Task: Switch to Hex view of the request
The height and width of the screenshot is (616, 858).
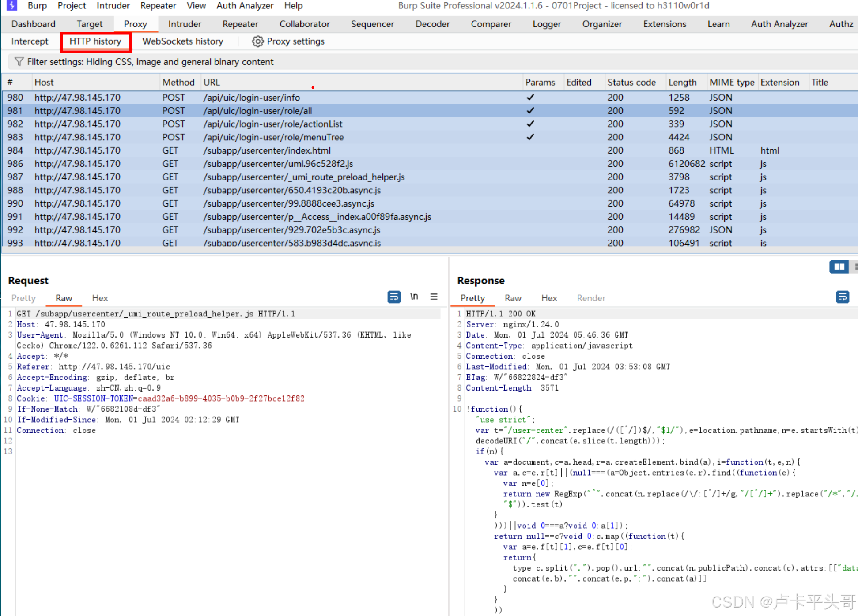Action: pyautogui.click(x=100, y=298)
